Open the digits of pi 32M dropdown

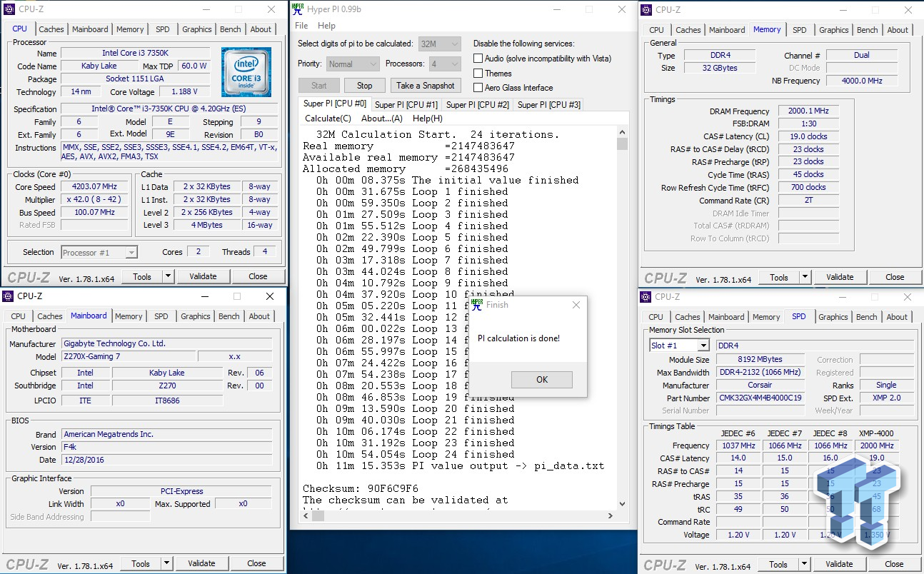[x=439, y=44]
